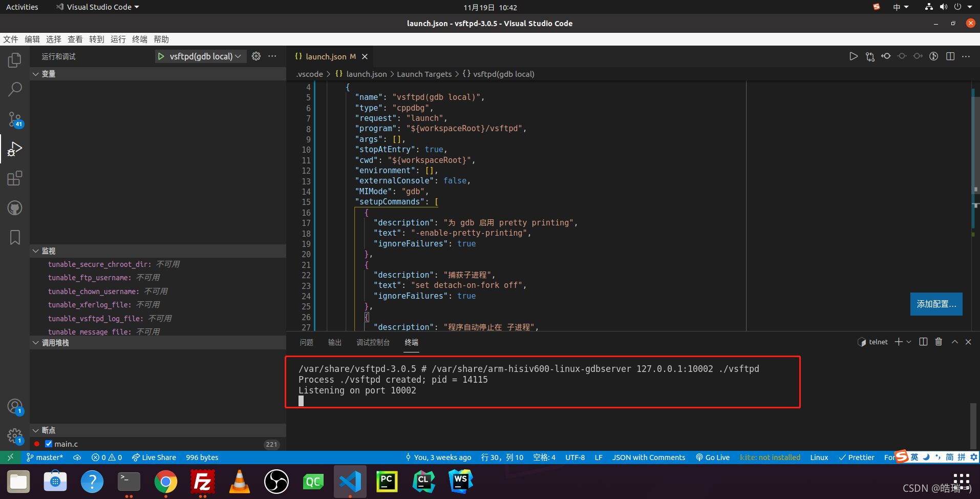
Task: Open the Extensions view
Action: coord(15,178)
